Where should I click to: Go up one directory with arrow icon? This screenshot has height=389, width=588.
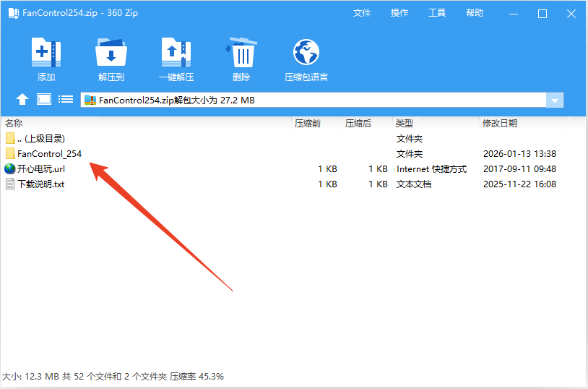pos(22,100)
